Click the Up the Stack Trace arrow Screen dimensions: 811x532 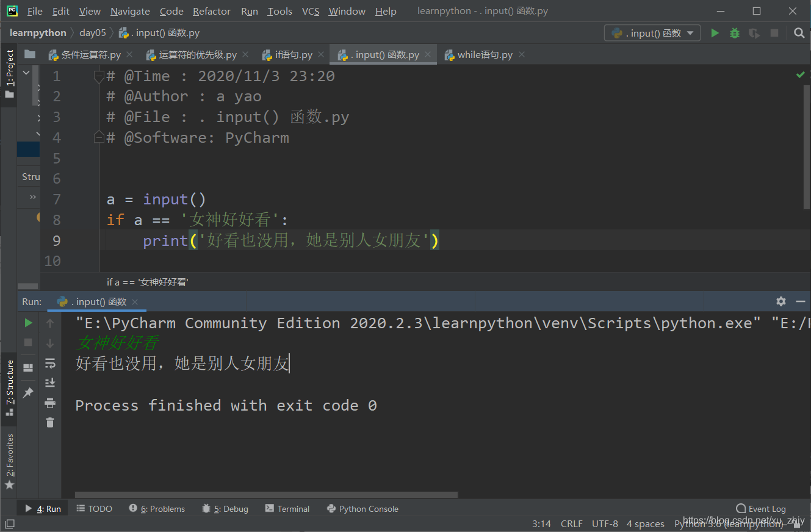pos(50,323)
